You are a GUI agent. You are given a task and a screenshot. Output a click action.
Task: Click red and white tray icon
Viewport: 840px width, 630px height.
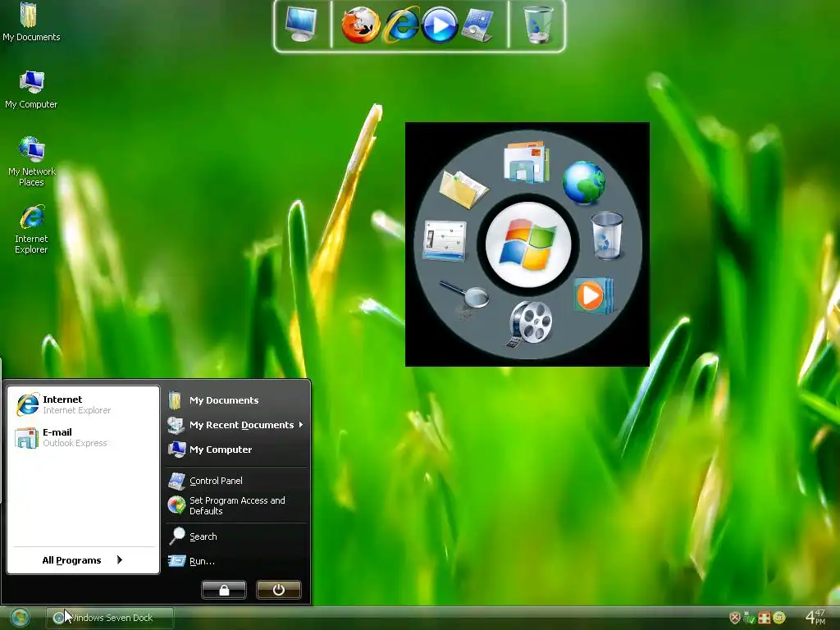point(765,618)
